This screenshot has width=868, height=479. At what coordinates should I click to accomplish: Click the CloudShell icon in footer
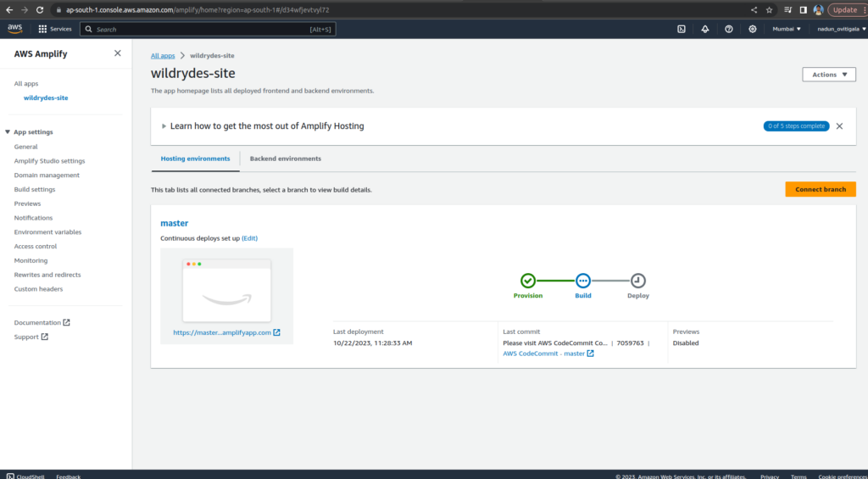click(10, 476)
